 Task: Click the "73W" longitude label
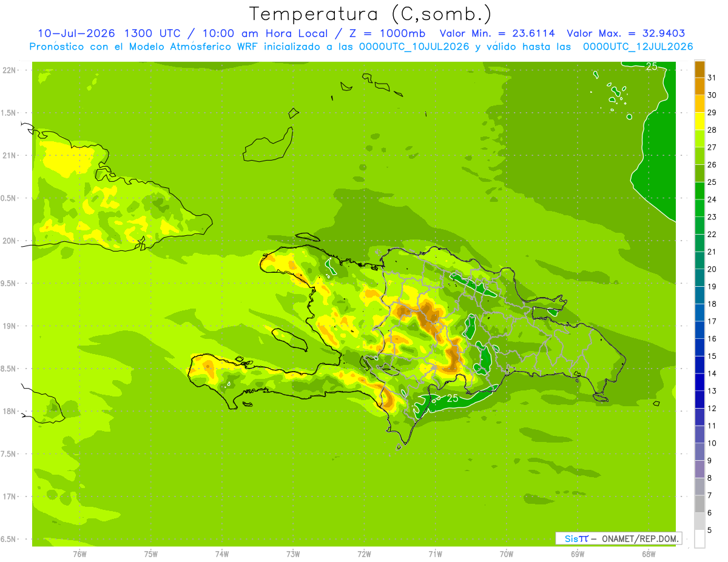[x=293, y=554]
